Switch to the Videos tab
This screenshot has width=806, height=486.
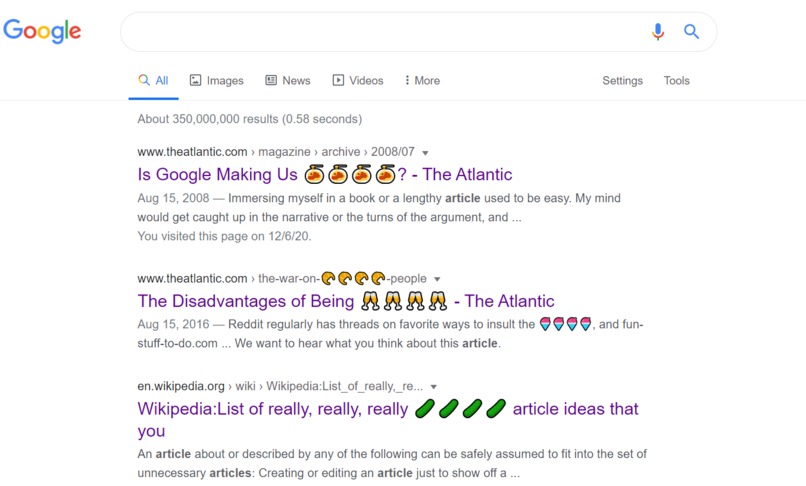358,81
